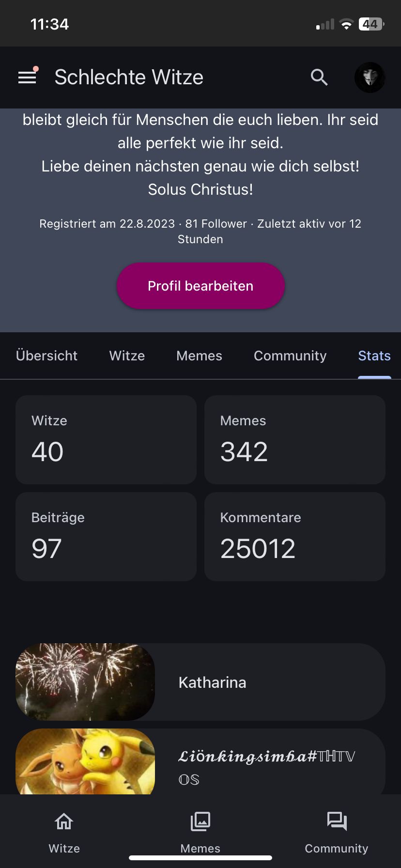Image resolution: width=401 pixels, height=868 pixels.
Task: Tap the Pikachu and Eevee thumbnail
Action: tap(85, 761)
